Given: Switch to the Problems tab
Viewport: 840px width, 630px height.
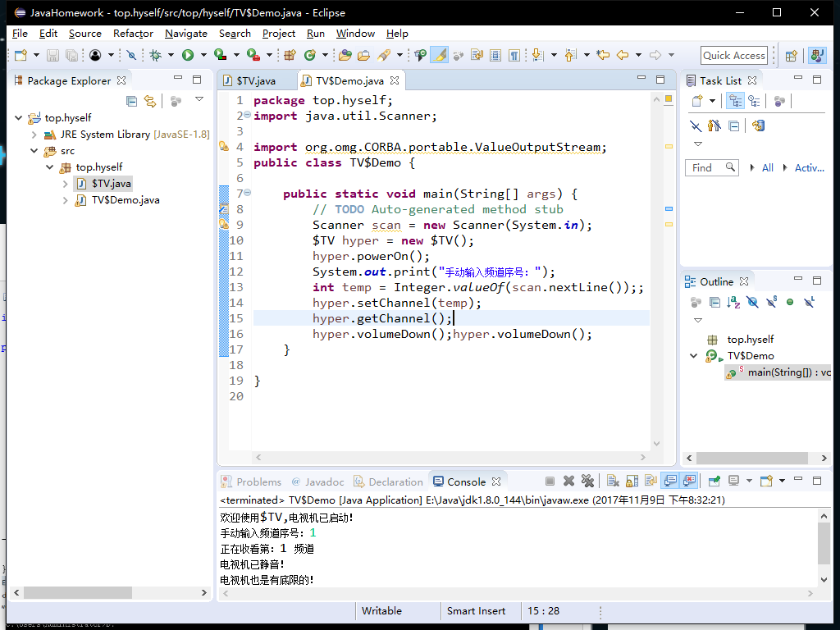Looking at the screenshot, I should click(251, 482).
